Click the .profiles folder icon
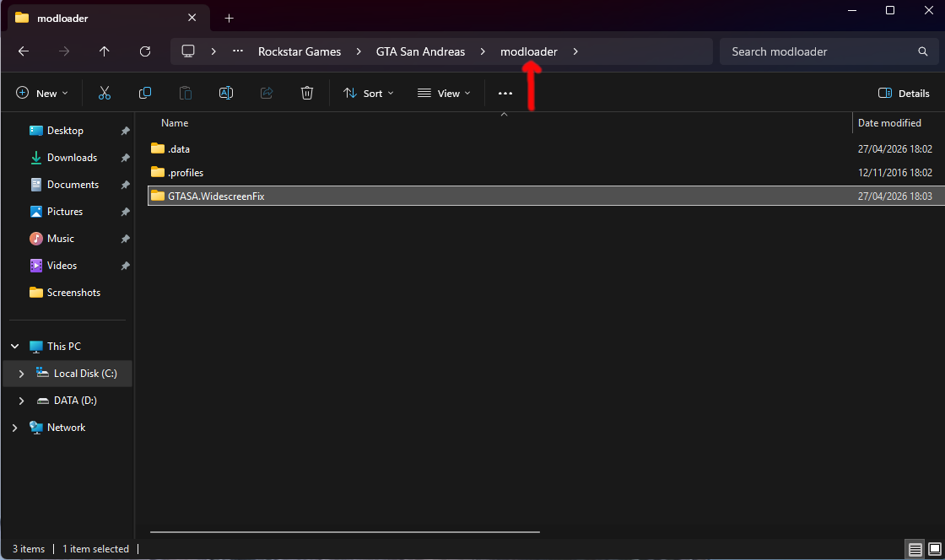This screenshot has height=560, width=945. coord(158,171)
